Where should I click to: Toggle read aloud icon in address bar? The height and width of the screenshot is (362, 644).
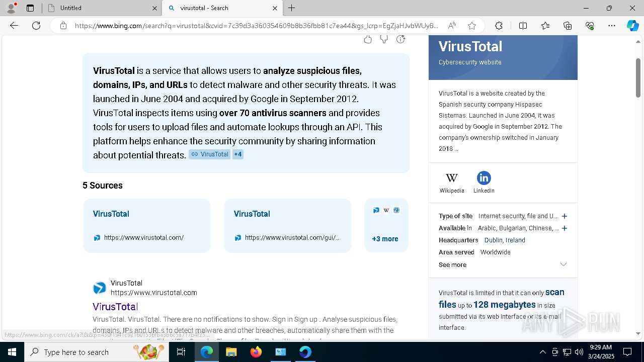pyautogui.click(x=452, y=26)
